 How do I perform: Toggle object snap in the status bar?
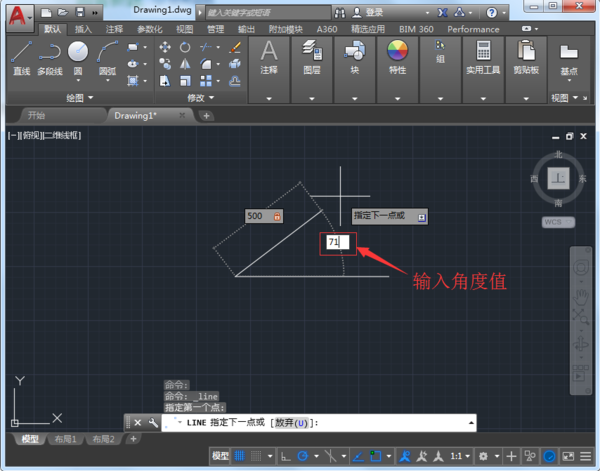pos(376,456)
